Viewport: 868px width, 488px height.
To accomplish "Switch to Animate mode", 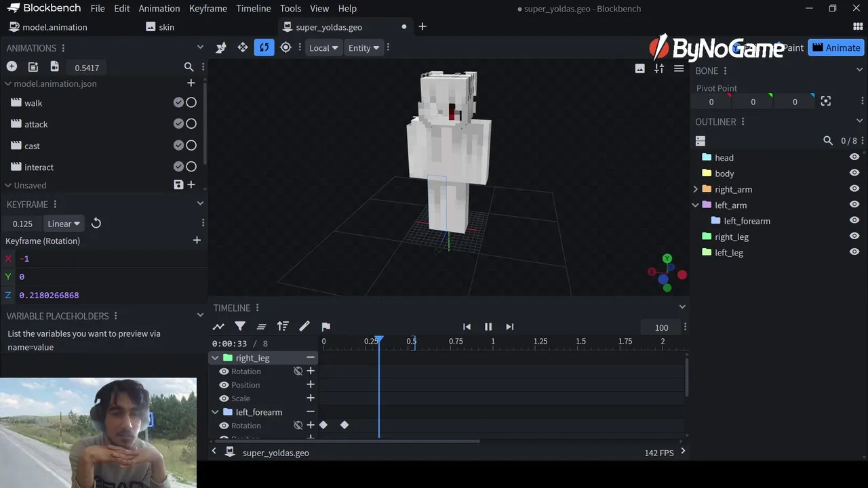I will tap(836, 47).
